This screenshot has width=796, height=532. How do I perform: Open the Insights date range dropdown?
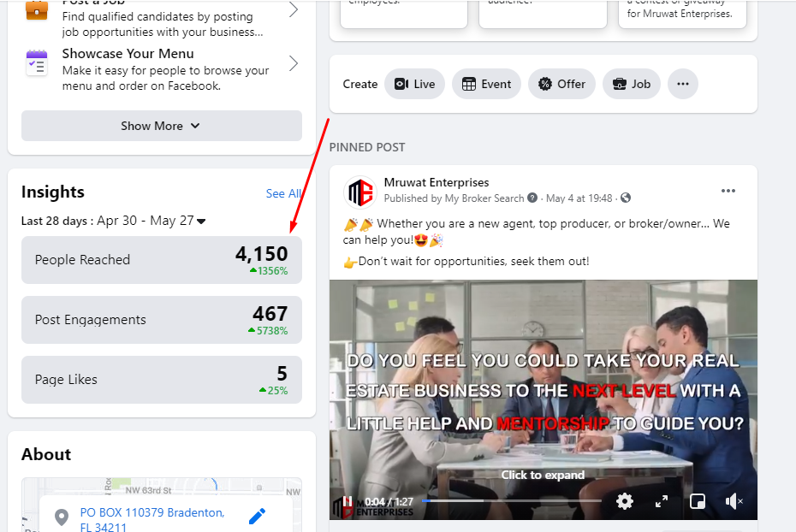click(201, 222)
